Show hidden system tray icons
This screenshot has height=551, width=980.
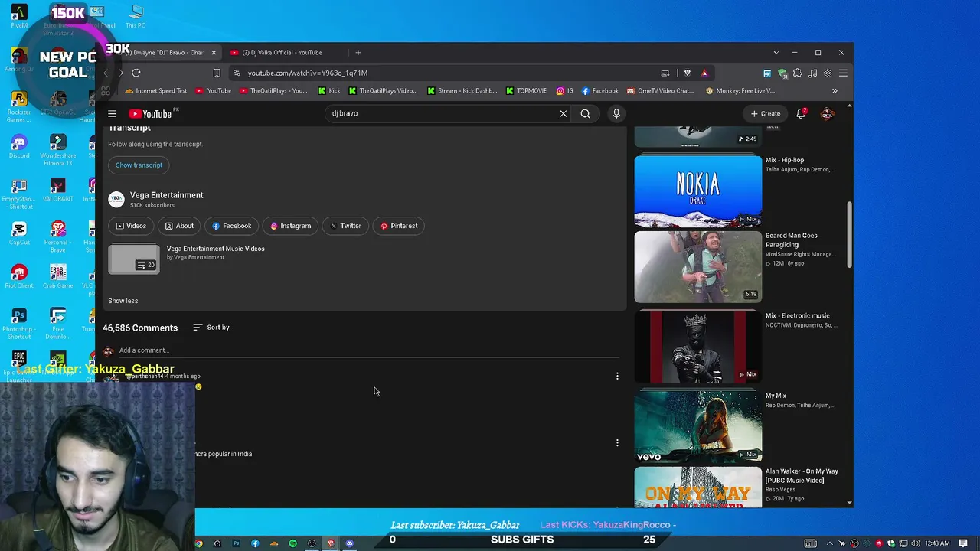tap(829, 543)
